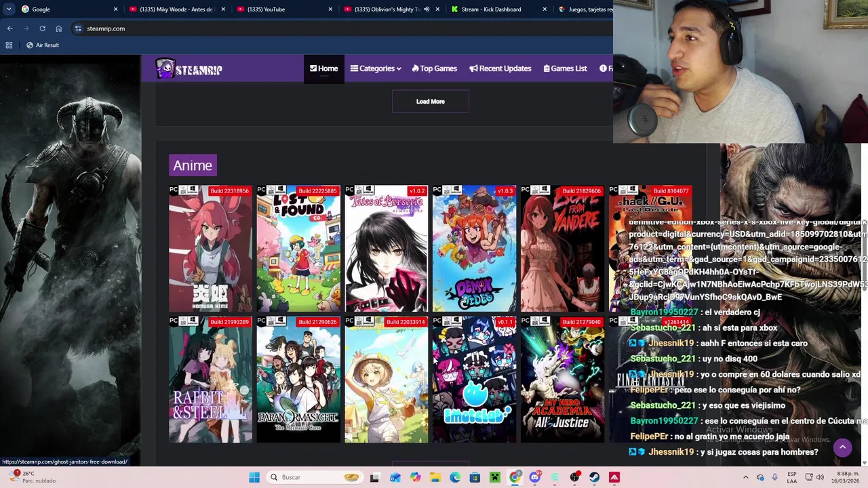Open the Windows Start menu
Viewport: 868px width, 488px height.
coord(254,477)
